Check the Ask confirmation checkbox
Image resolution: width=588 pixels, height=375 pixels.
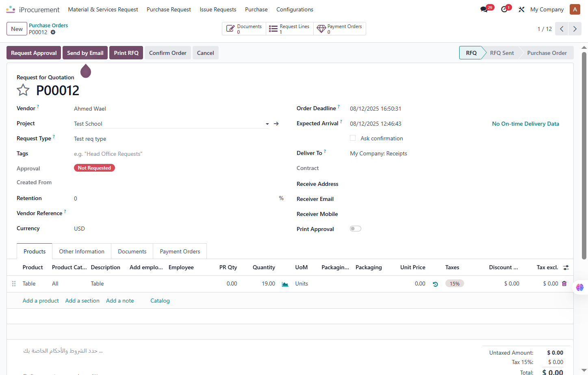pyautogui.click(x=353, y=138)
